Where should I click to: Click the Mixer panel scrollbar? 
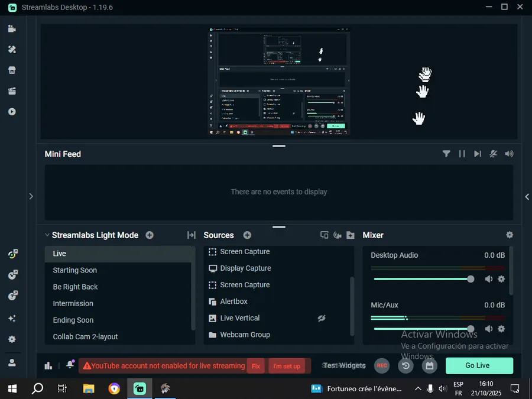click(511, 270)
